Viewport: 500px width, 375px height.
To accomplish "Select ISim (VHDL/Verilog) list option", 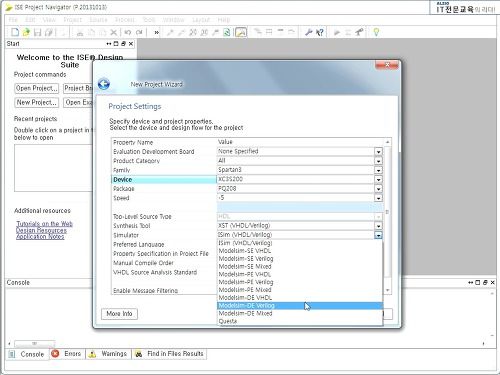I will point(300,243).
